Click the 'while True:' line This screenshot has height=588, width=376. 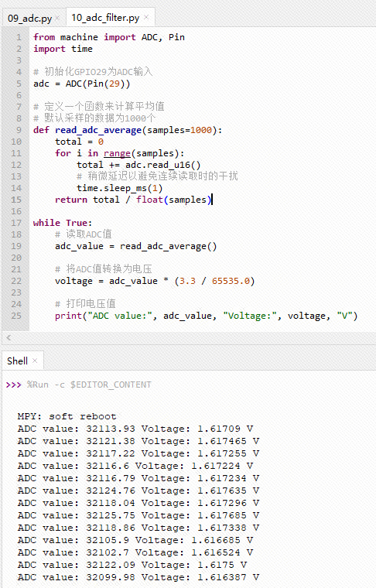tap(62, 223)
